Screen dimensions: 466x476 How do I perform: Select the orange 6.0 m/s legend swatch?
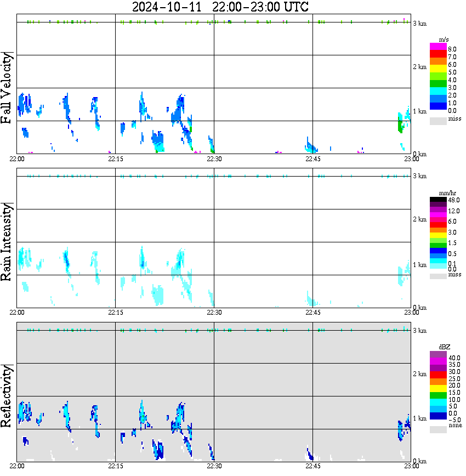[438, 61]
